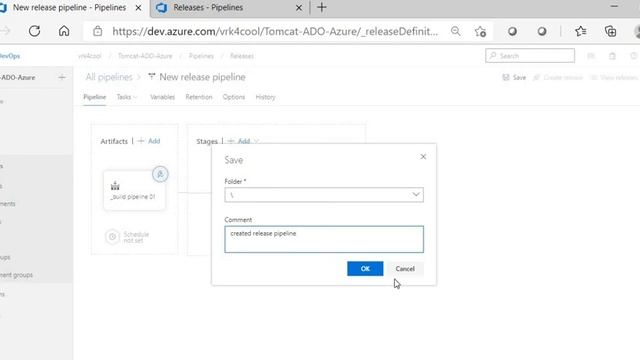Viewport: 640px width, 360px height.
Task: Click OK in the Save dialog
Action: pos(365,269)
